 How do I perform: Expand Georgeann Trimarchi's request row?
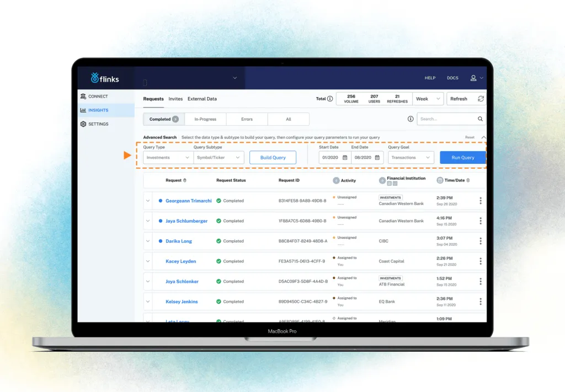coord(147,201)
